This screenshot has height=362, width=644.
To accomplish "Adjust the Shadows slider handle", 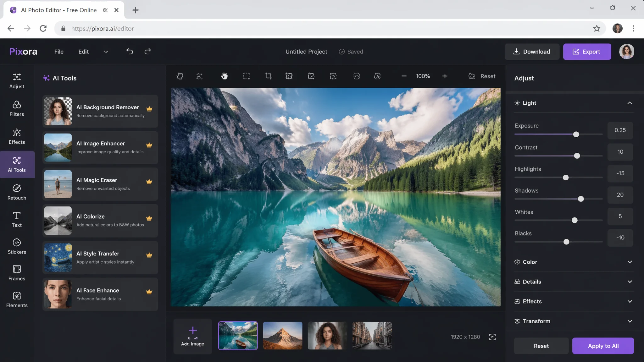I will point(580,199).
